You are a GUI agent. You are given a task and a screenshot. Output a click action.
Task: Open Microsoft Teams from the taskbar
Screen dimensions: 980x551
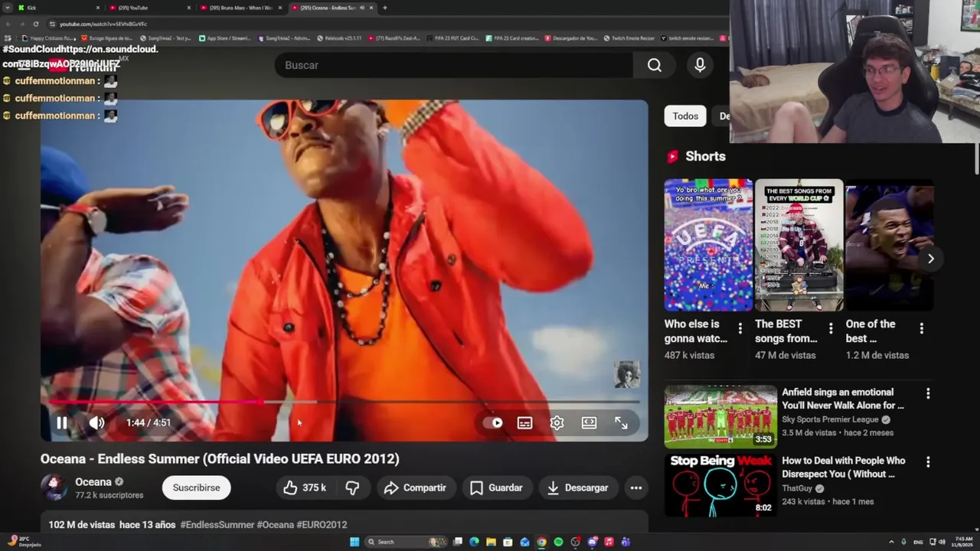pos(626,542)
